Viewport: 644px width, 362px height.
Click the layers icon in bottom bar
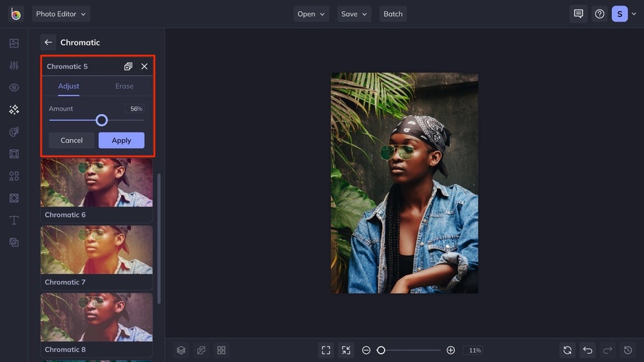tap(181, 350)
